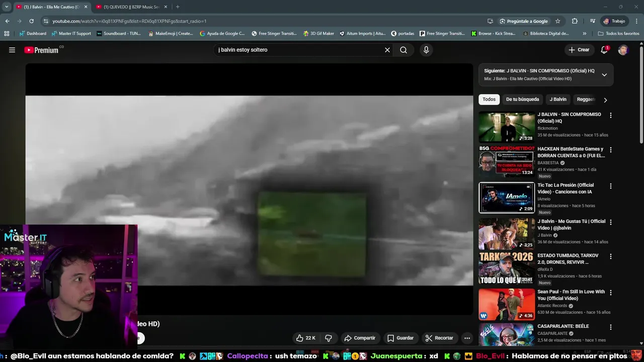Open the install/cast icon in address bar
The image size is (644, 362).
[490, 21]
